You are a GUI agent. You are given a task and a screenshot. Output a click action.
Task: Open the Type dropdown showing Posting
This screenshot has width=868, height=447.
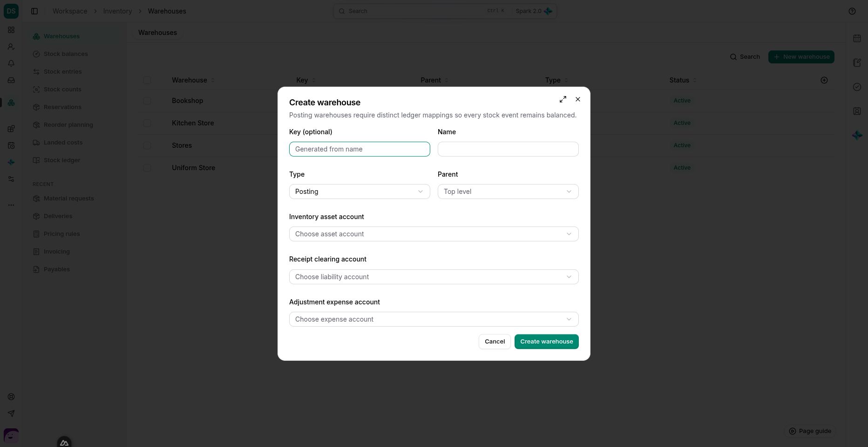point(359,192)
